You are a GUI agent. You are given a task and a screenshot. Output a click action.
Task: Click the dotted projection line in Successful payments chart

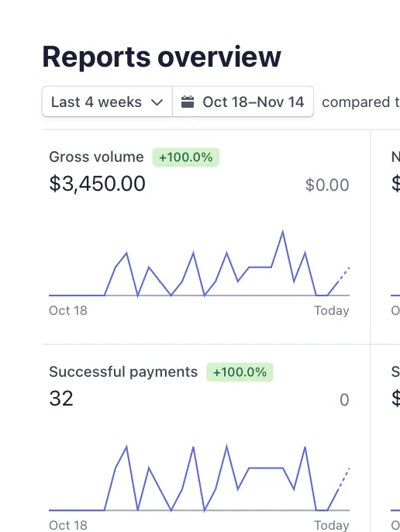pyautogui.click(x=343, y=478)
